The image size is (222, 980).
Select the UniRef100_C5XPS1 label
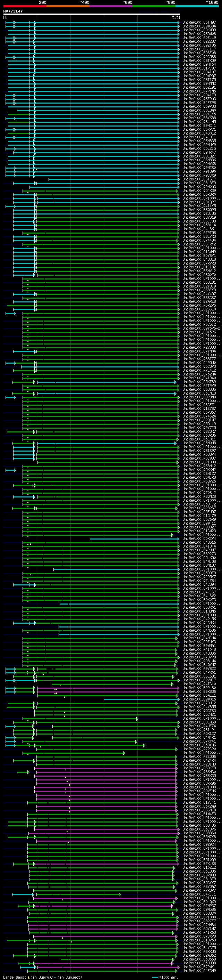[x=199, y=129]
